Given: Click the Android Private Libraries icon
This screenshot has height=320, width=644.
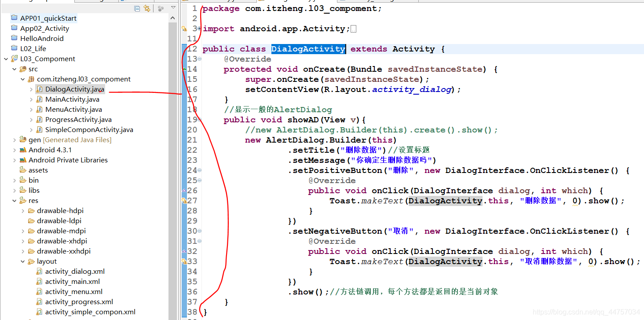Looking at the screenshot, I should (23, 160).
